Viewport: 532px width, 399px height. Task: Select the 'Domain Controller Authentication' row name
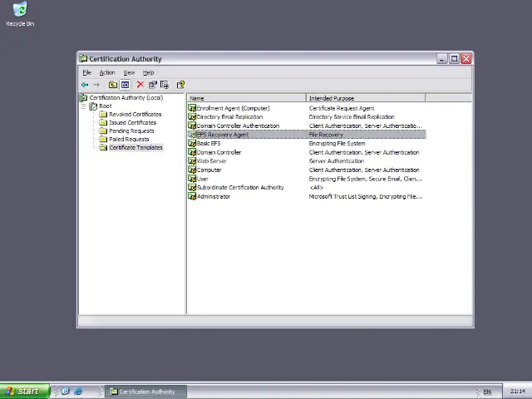tap(238, 126)
